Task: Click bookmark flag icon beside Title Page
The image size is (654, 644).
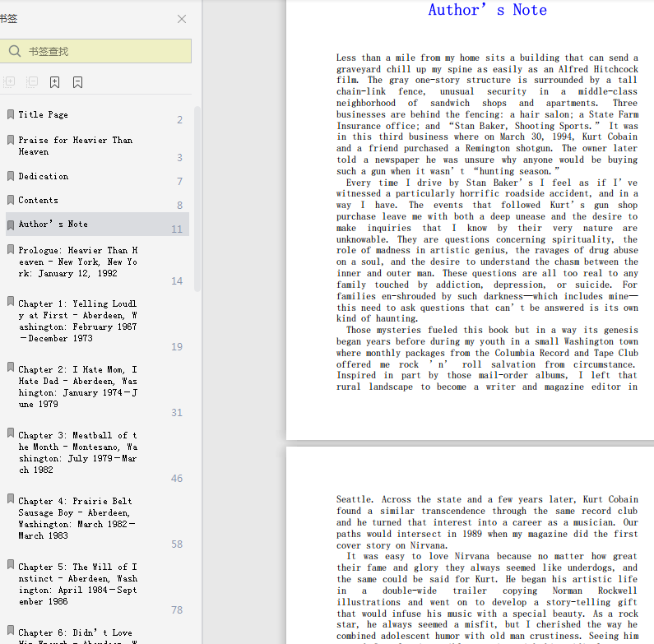Action: (x=11, y=114)
